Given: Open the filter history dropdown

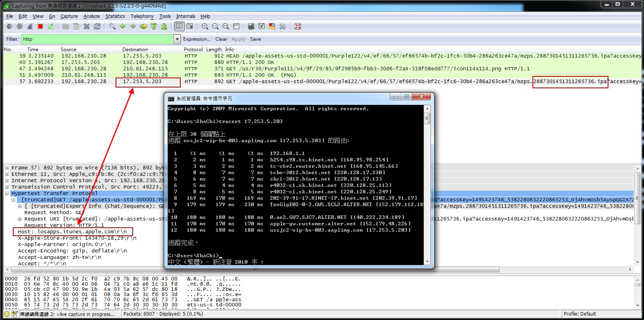Looking at the screenshot, I should (x=177, y=39).
